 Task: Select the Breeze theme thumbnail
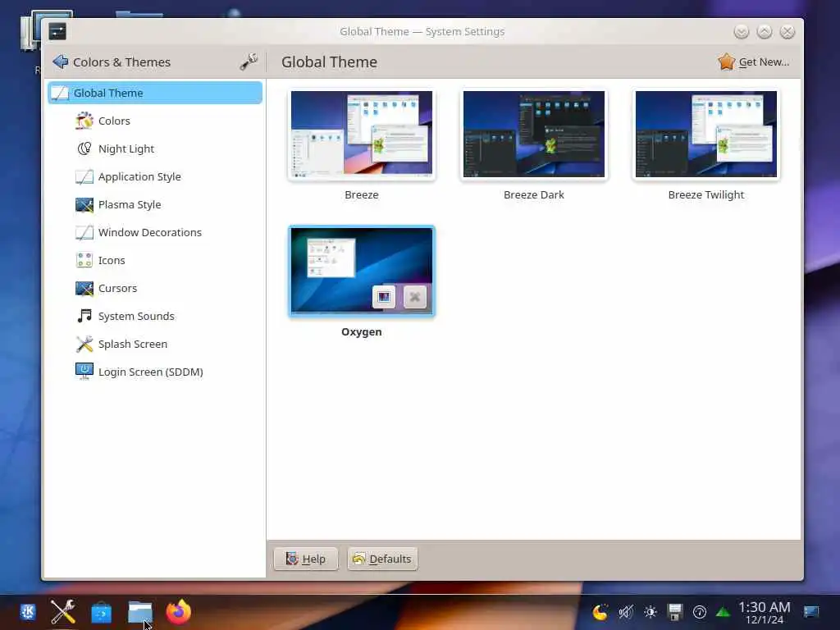pos(362,134)
